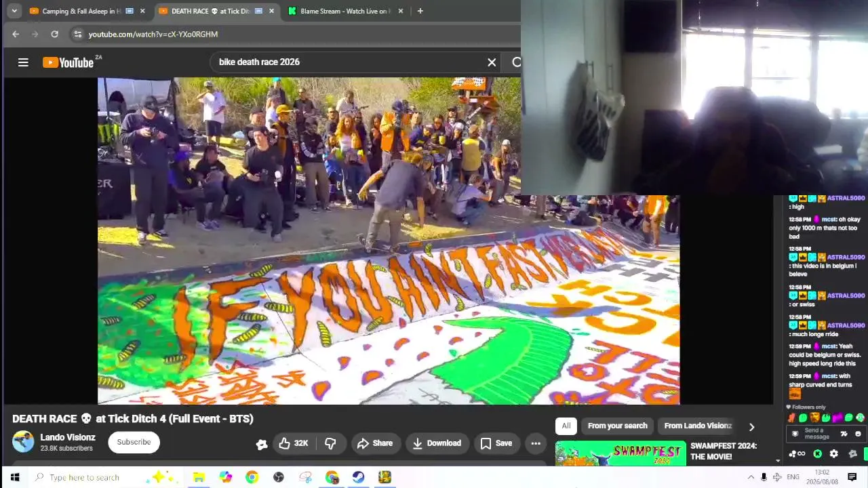
Task: Open OBS Studio from the taskbar
Action: pos(278,477)
